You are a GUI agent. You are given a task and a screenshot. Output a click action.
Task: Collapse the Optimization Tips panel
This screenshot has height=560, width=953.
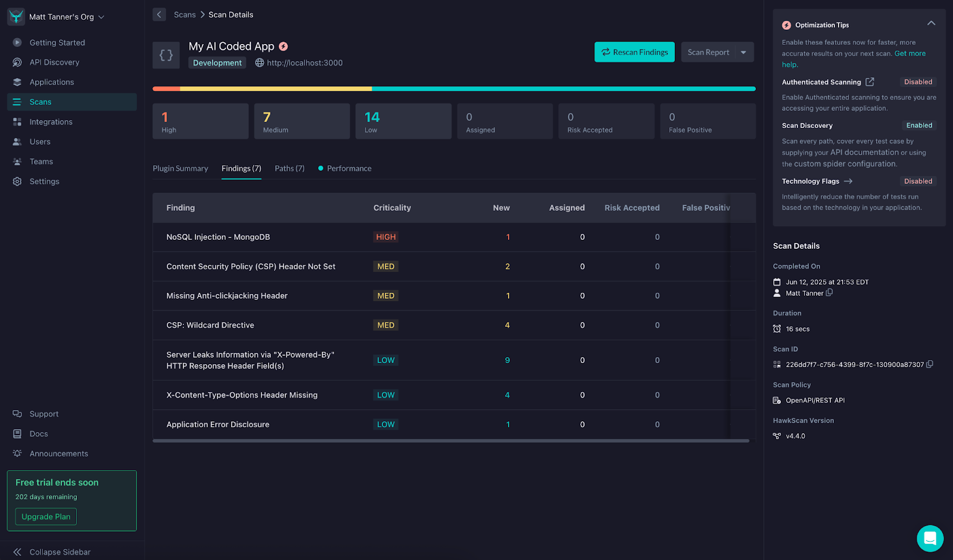point(932,23)
